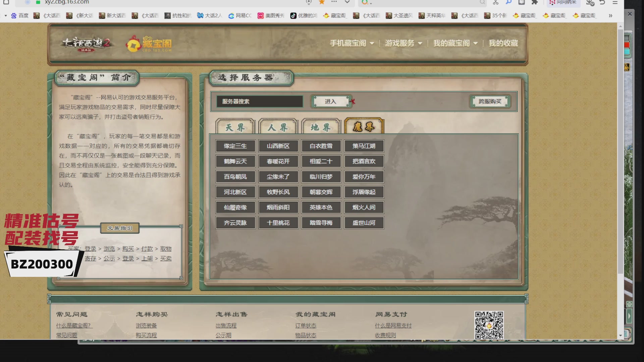
Task: Switch to the 天界 server tab
Action: pos(235,127)
